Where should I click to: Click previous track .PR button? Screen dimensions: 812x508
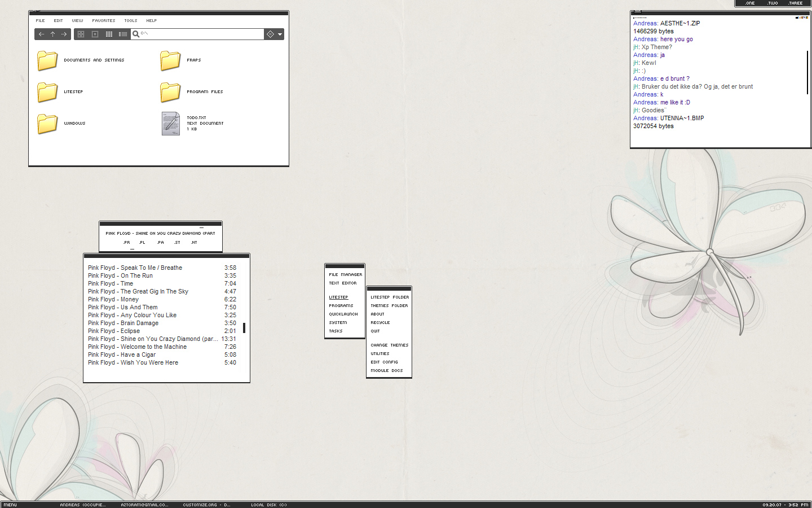tap(127, 242)
